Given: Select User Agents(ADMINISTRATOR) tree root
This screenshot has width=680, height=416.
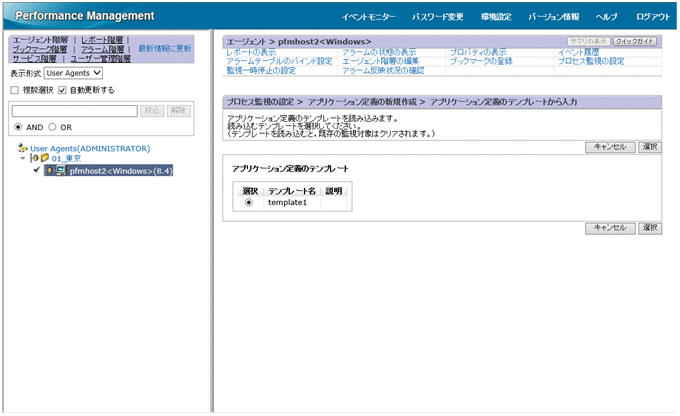Looking at the screenshot, I should click(90, 148).
